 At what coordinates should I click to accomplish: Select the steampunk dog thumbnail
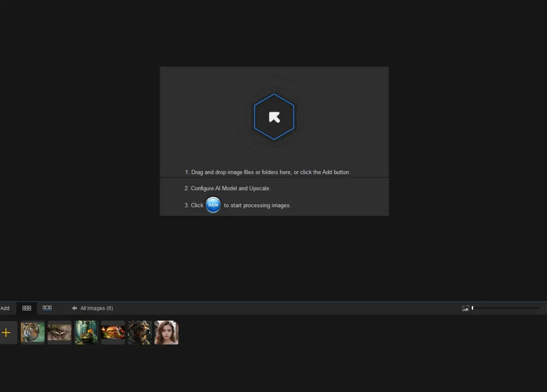click(x=140, y=333)
